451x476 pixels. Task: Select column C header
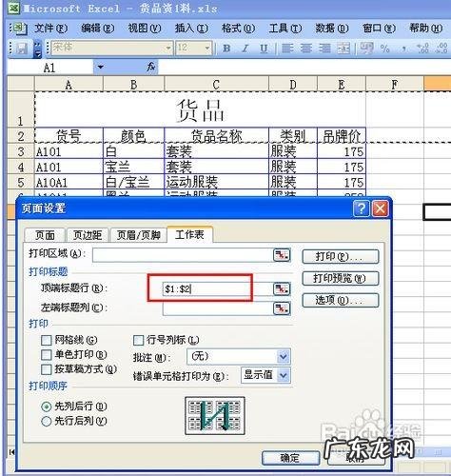click(216, 85)
